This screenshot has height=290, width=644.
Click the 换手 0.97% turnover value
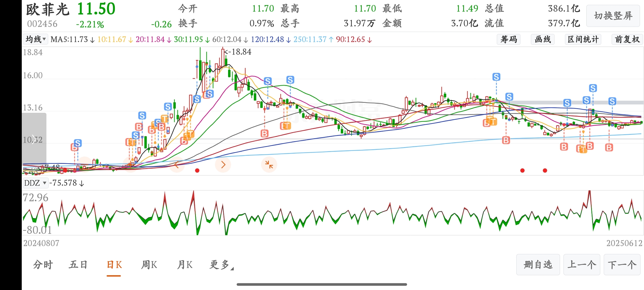(262, 23)
